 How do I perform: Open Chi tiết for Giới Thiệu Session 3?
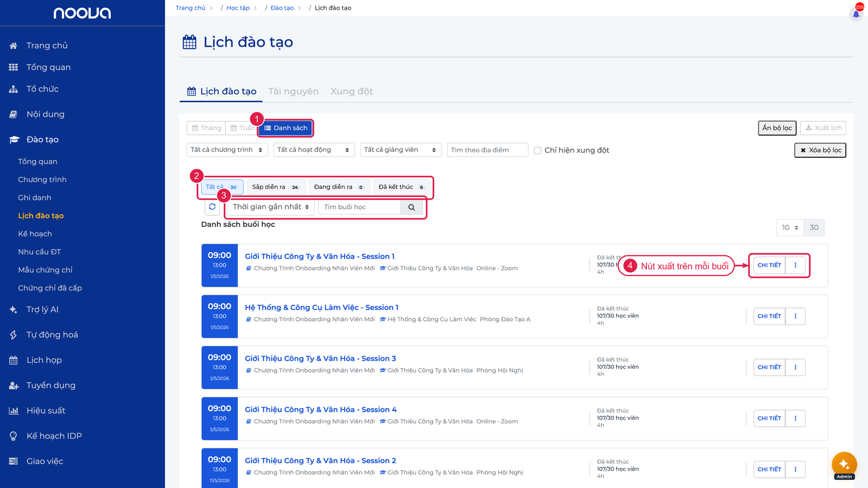click(x=769, y=367)
